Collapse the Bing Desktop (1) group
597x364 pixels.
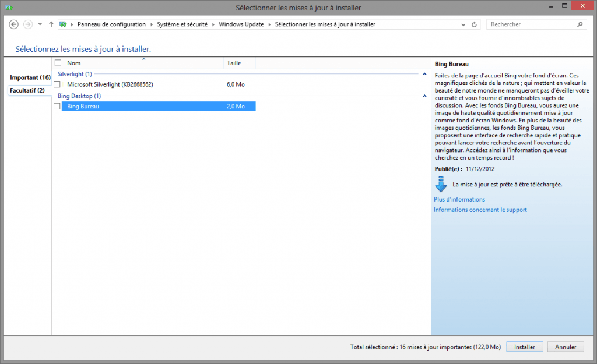(x=424, y=96)
